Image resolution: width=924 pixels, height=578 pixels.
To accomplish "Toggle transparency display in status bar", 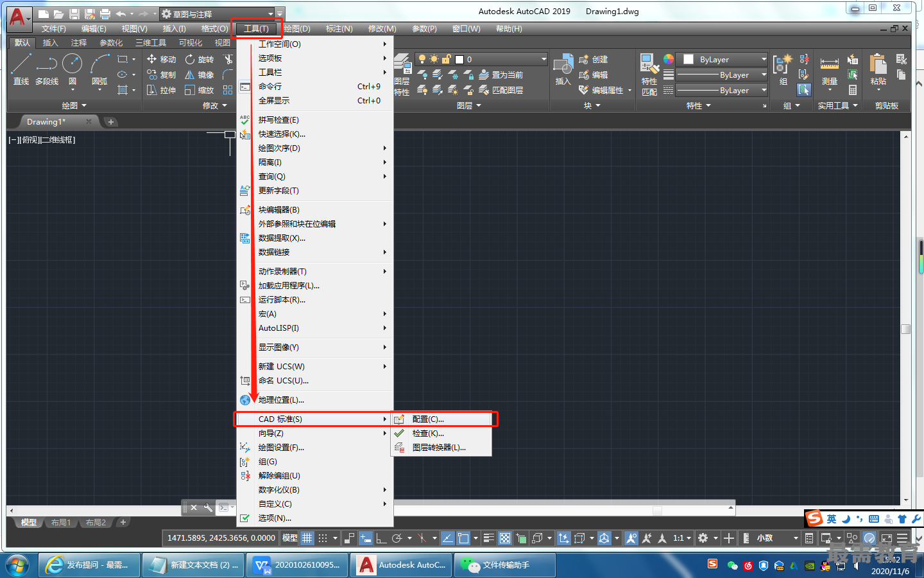I will [505, 538].
